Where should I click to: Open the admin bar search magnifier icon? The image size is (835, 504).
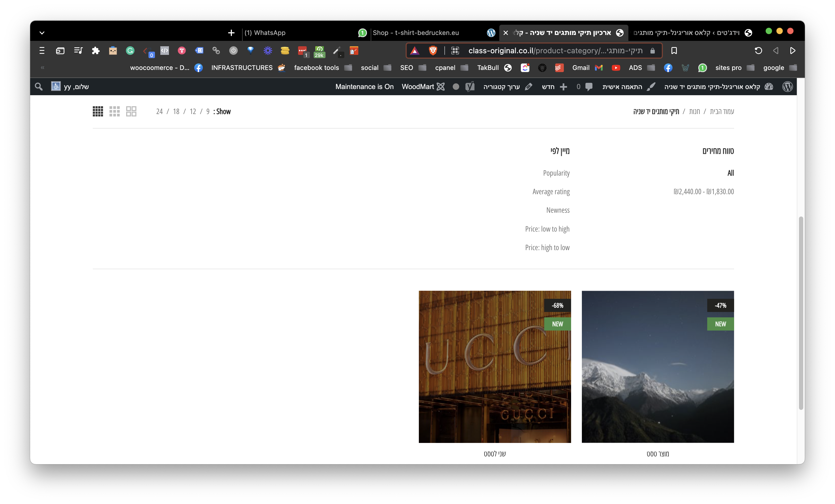(x=39, y=87)
